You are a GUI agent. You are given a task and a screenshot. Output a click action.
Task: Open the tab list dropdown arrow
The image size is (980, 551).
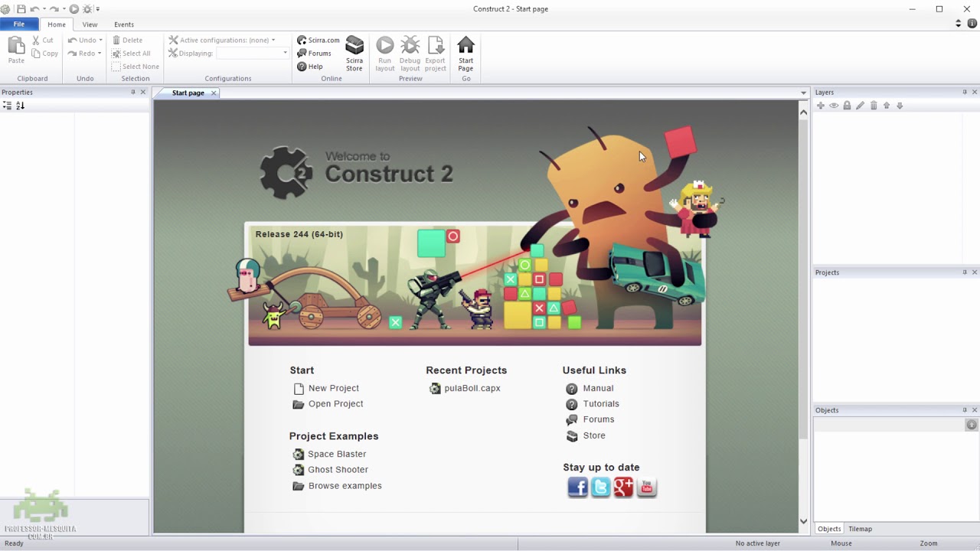(x=803, y=93)
